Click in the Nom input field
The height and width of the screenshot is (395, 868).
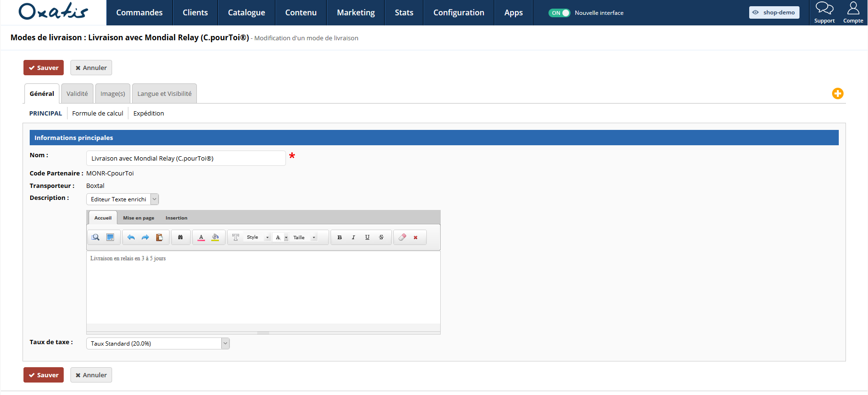[x=185, y=158]
